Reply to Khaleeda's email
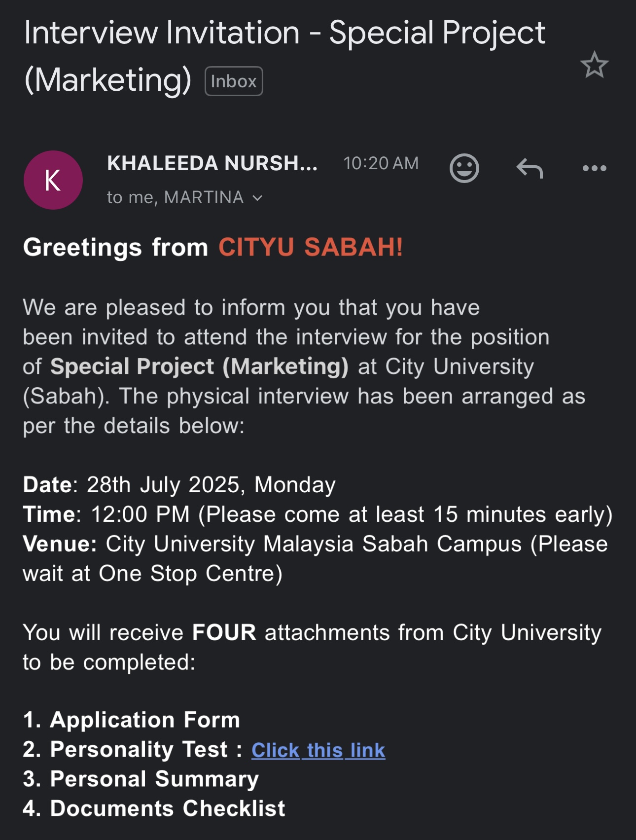 click(530, 168)
